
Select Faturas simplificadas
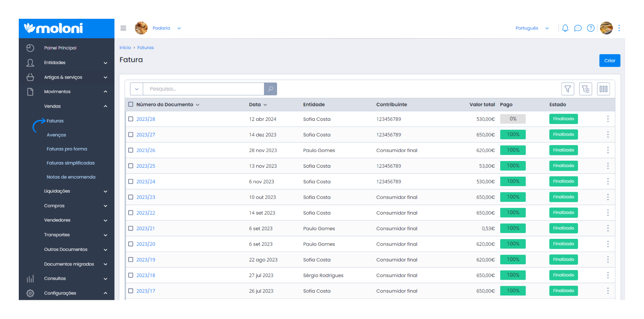(x=70, y=163)
